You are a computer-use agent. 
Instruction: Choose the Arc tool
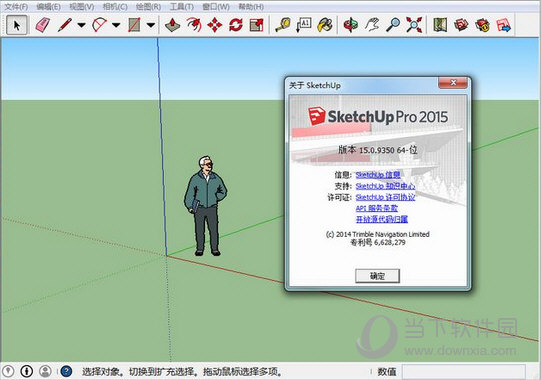click(99, 25)
